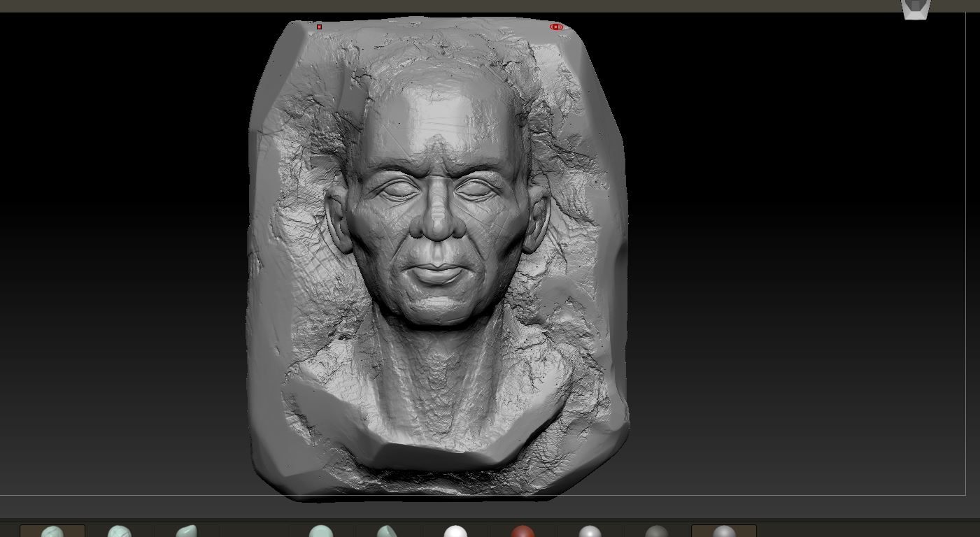Select the second white sphere material in the tray
Screen dimensions: 980x537
tap(591, 531)
